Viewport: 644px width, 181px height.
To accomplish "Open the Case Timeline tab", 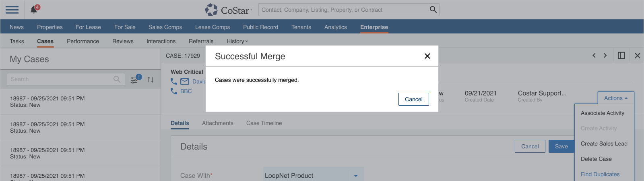I will 264,123.
